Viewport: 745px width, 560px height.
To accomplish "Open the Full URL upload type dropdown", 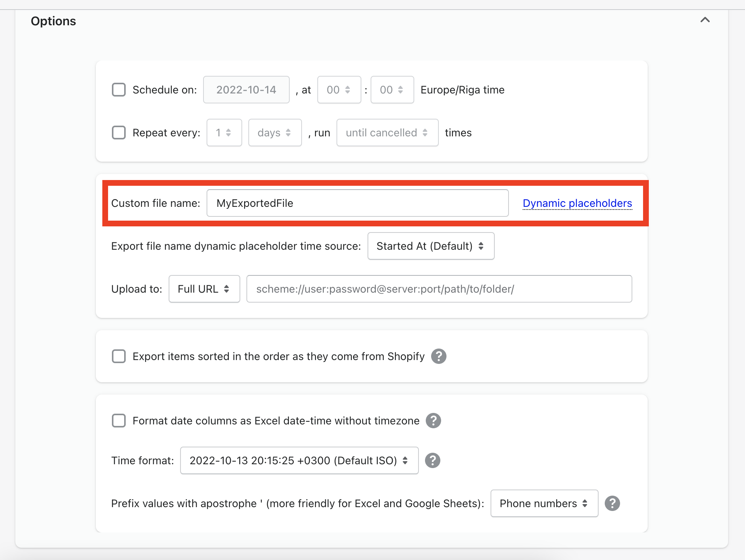I will (x=204, y=289).
